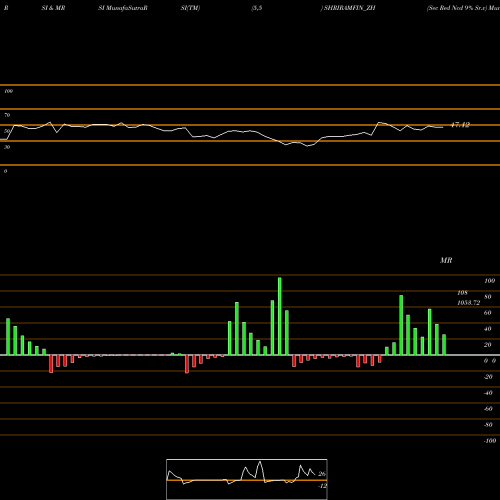The image size is (500, 500).
Task: Click the MR axis label -80
Action: pos(488,425)
